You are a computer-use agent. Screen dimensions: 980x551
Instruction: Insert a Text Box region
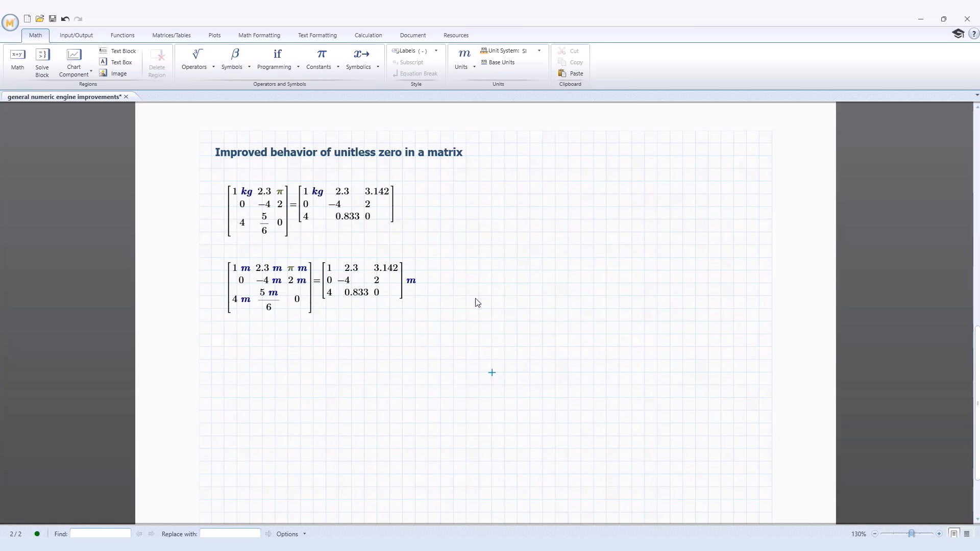117,62
